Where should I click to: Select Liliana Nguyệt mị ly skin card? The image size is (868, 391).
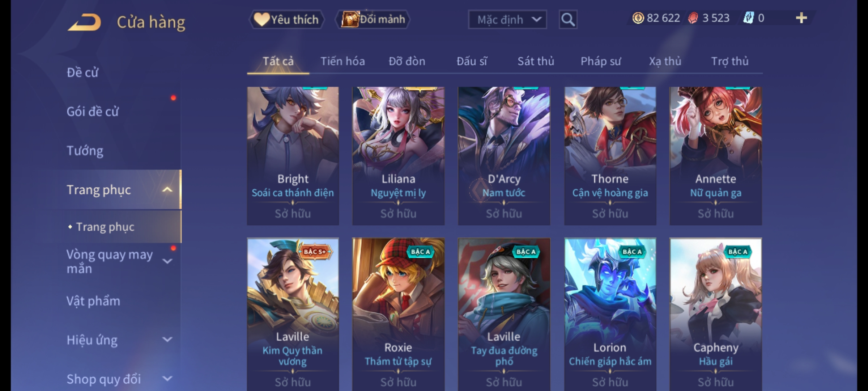point(398,156)
